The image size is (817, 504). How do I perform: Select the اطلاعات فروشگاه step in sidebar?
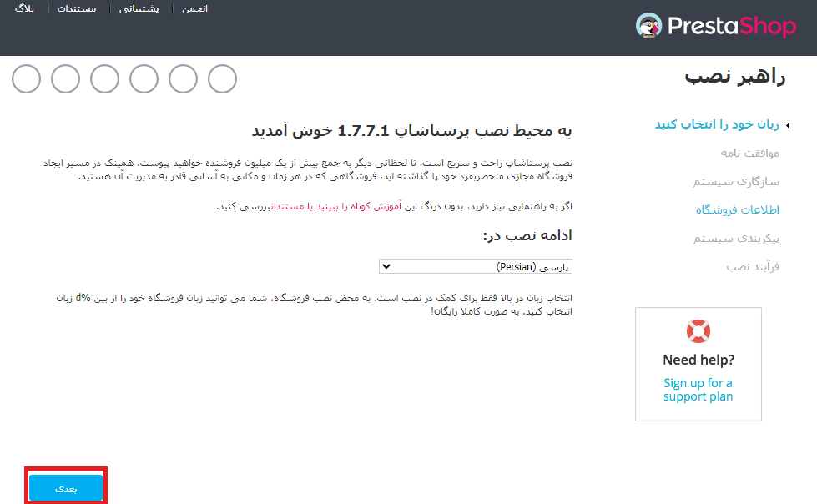[x=738, y=209]
